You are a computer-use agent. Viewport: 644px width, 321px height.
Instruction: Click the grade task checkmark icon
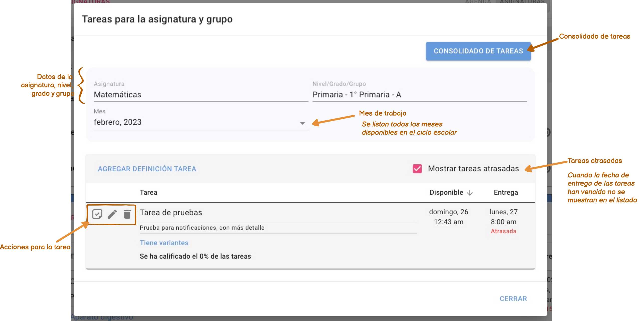[x=97, y=214]
